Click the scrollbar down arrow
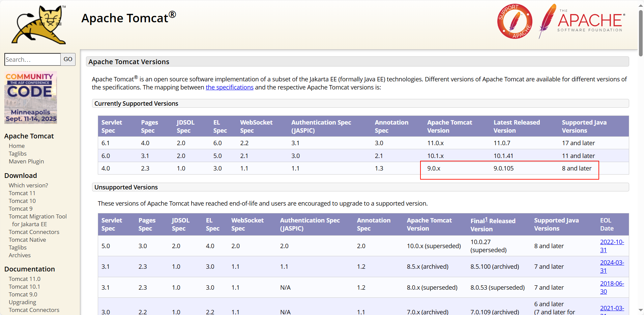This screenshot has height=315, width=644. (x=641, y=310)
